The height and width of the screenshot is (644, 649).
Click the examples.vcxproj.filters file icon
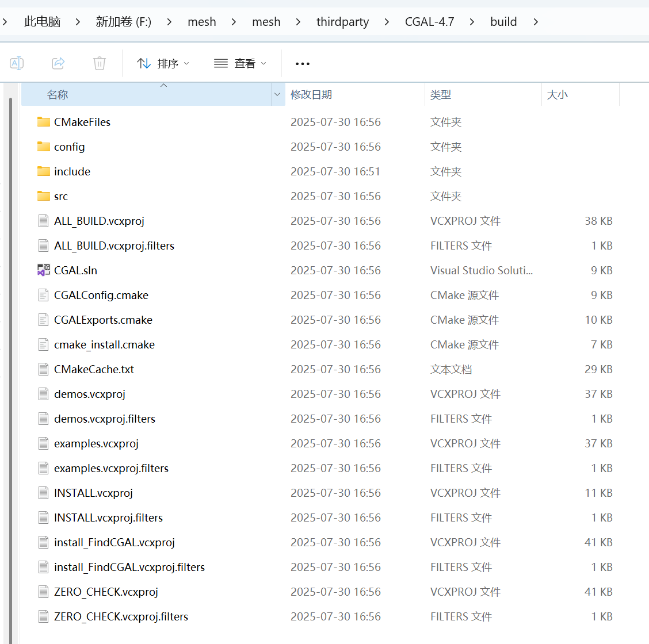tap(44, 468)
